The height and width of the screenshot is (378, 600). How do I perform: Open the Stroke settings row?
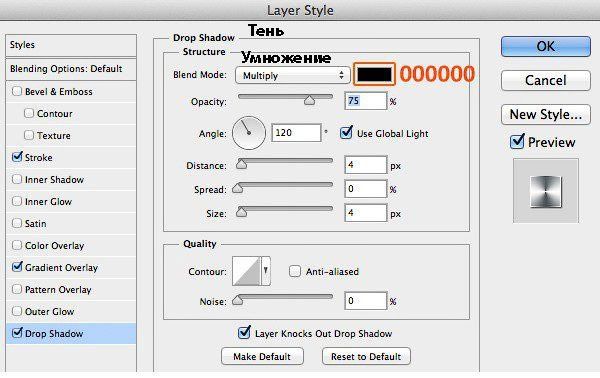tap(71, 157)
